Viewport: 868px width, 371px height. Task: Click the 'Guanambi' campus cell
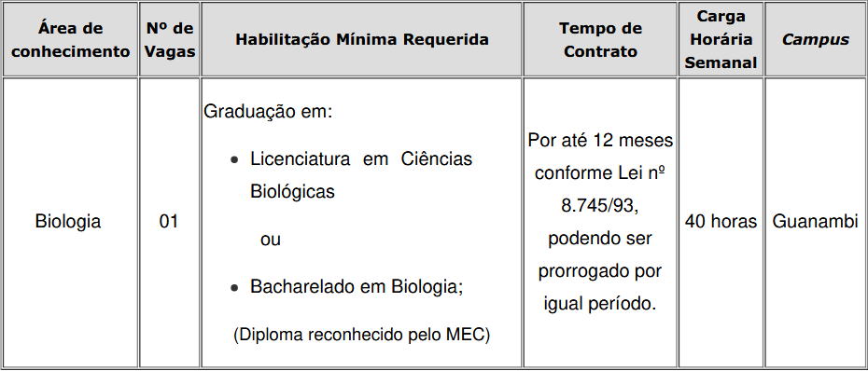(815, 222)
